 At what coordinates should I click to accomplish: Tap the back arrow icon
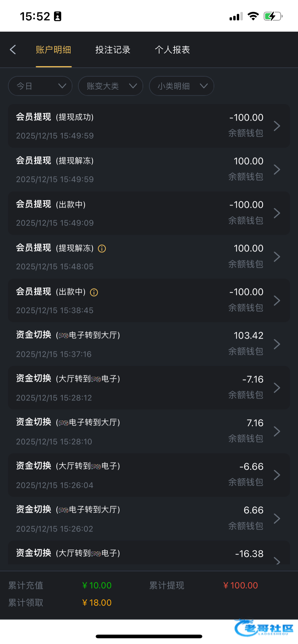tap(13, 50)
